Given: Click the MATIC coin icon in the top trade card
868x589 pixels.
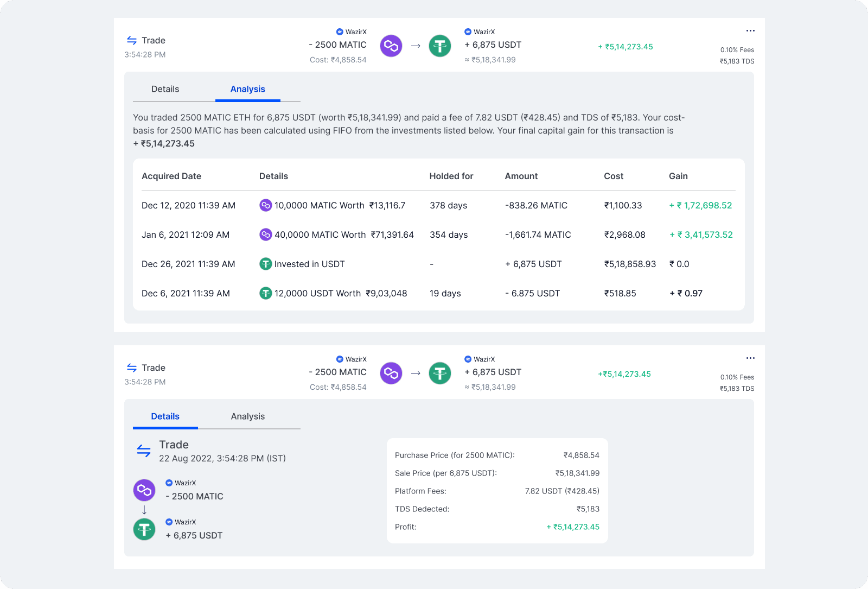Looking at the screenshot, I should 391,46.
